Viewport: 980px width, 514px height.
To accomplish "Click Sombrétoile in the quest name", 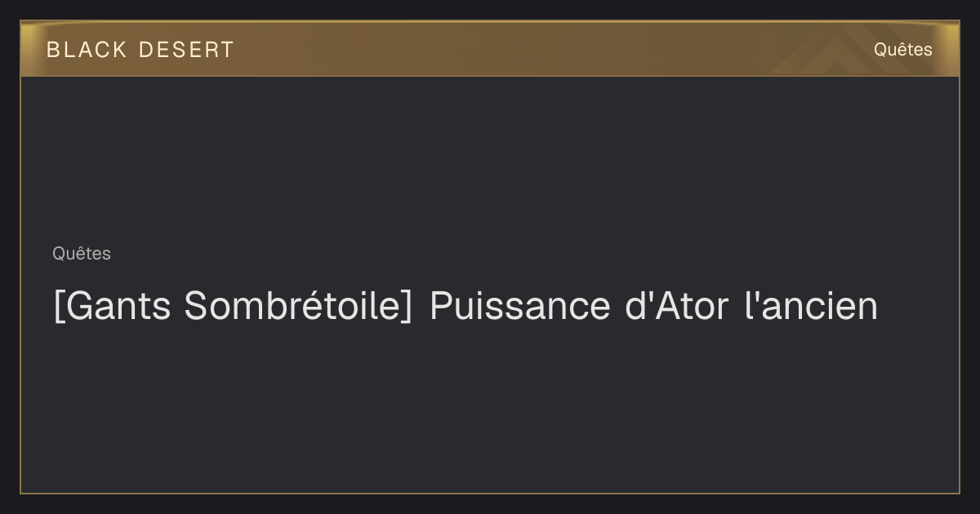I will [x=299, y=307].
